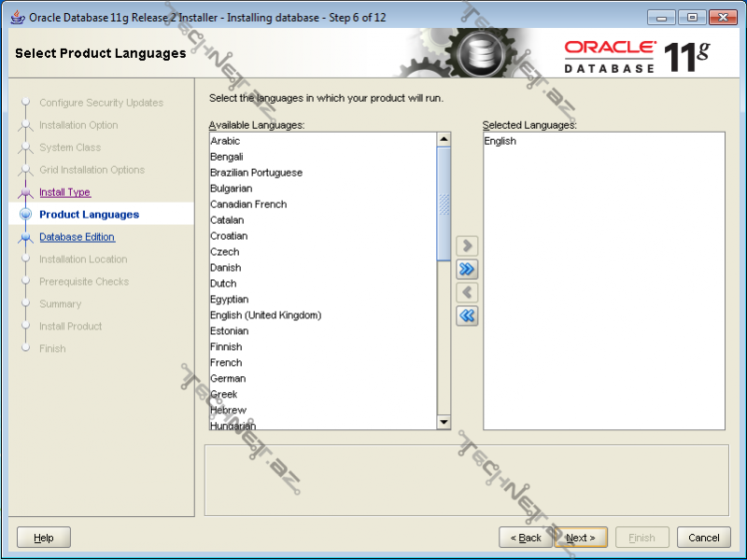Click the single left arrow remove button

(x=467, y=293)
